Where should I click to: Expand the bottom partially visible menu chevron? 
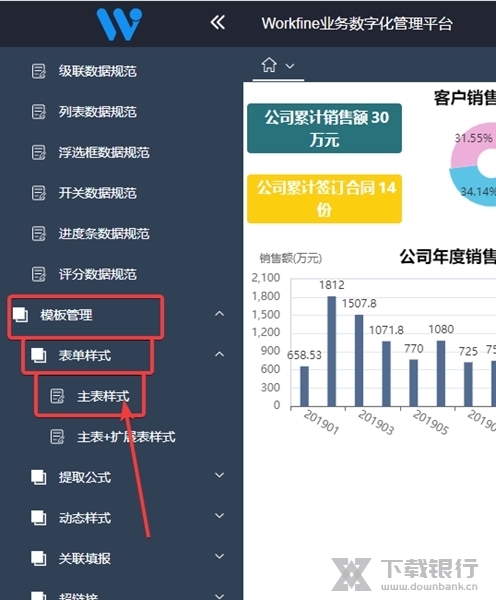coord(219,596)
